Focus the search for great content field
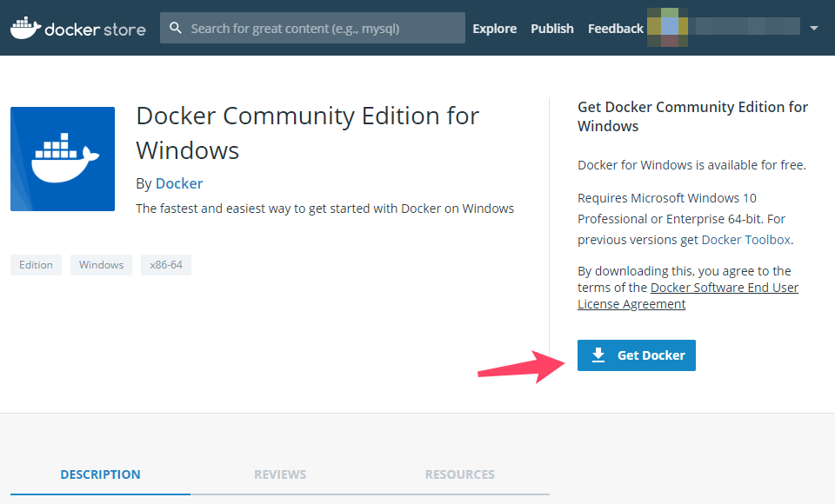The image size is (835, 504). point(312,28)
